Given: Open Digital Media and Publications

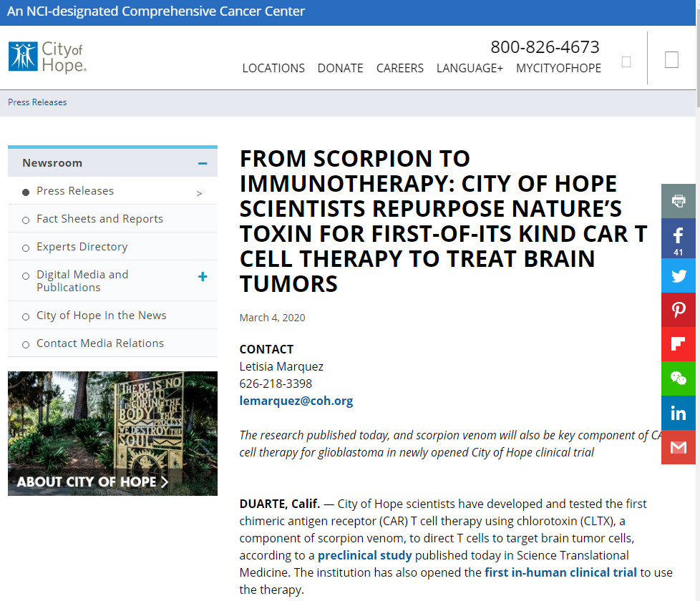Looking at the screenshot, I should [82, 280].
